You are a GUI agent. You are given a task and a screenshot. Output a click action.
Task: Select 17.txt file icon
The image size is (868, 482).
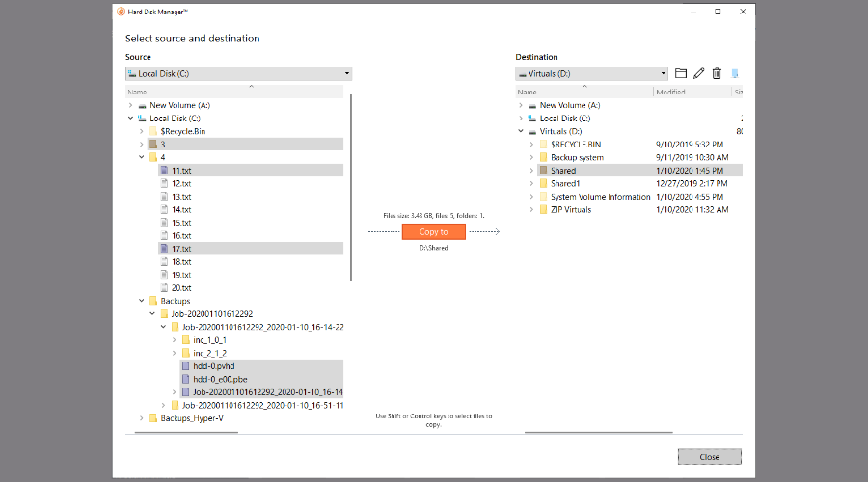click(164, 249)
